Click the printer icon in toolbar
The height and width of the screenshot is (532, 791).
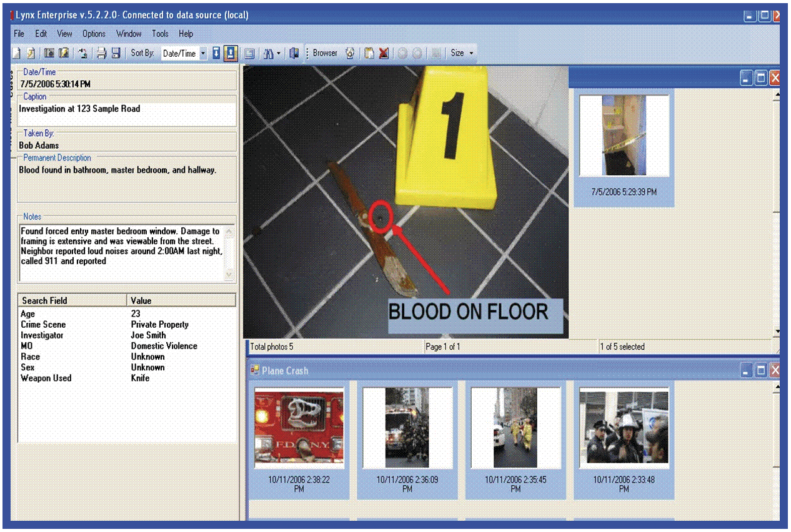pos(101,54)
